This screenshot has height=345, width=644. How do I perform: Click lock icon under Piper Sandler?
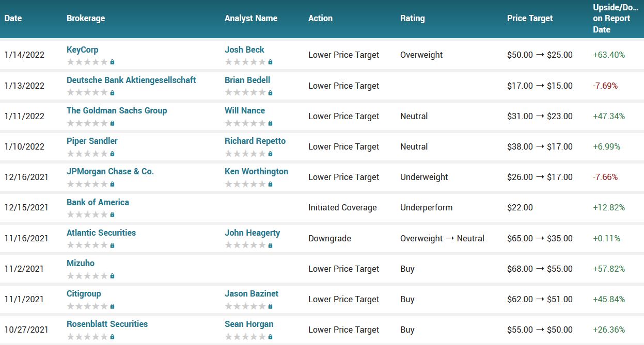112,154
